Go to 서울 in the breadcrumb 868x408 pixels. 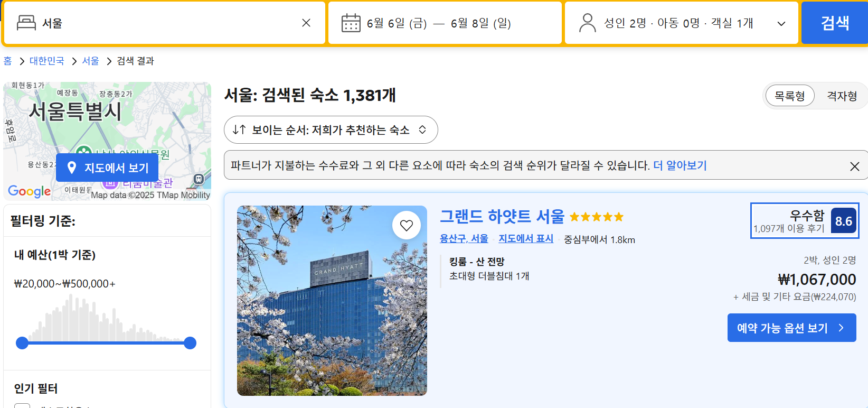click(x=91, y=61)
